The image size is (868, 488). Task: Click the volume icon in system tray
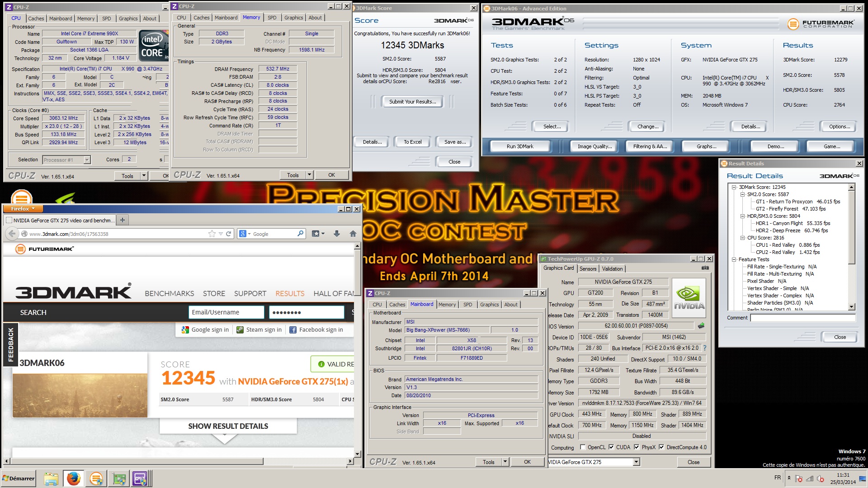[x=820, y=479]
